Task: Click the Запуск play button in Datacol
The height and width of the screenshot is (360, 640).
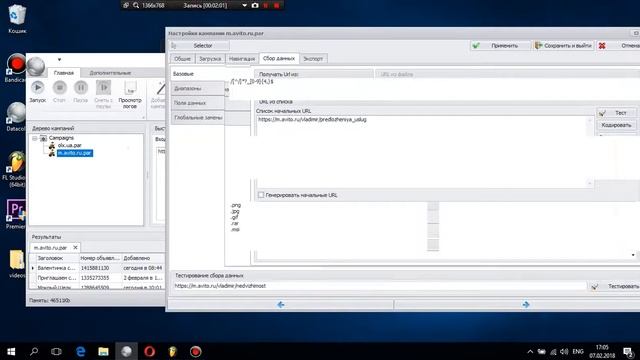Action: [38, 91]
